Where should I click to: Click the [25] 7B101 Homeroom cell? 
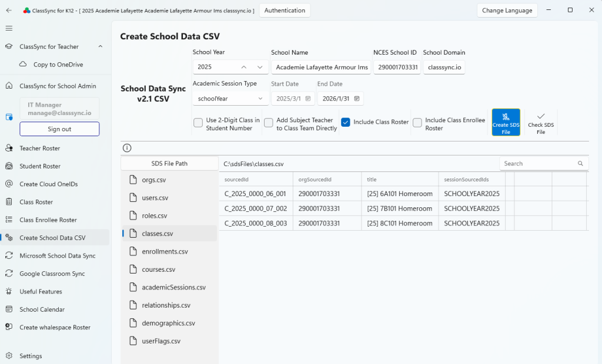[400, 208]
